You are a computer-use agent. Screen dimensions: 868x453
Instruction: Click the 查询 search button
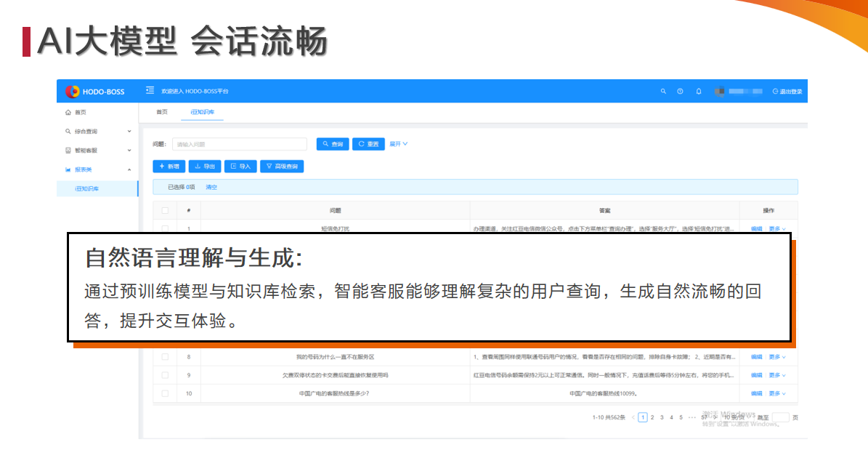coord(333,144)
